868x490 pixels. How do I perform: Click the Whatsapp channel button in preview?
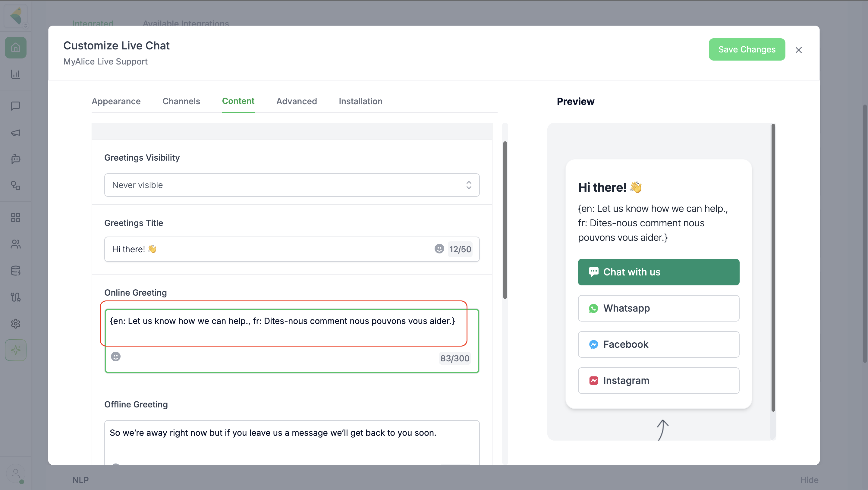(659, 308)
